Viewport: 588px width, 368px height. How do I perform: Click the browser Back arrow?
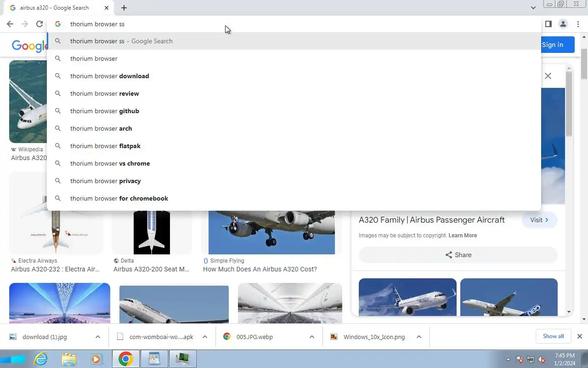coord(10,24)
